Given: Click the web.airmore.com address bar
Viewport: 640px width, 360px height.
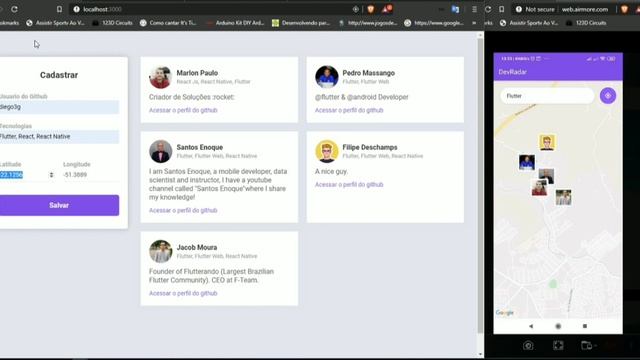Looking at the screenshot, I should (584, 9).
